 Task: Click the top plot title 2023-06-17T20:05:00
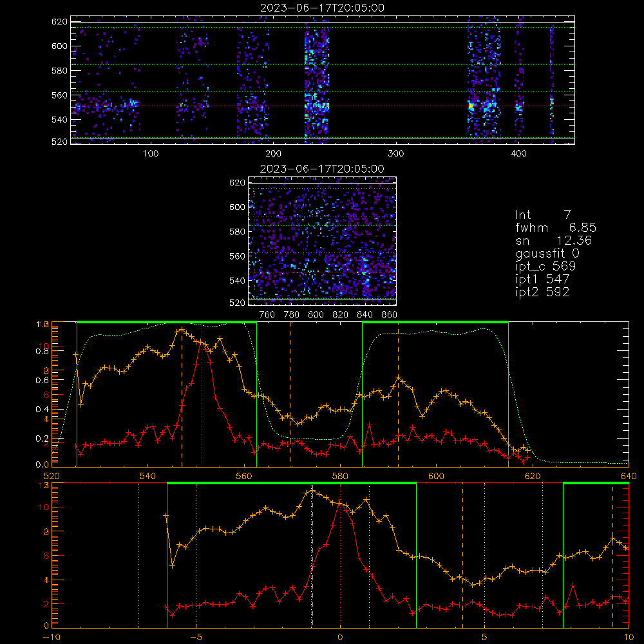(323, 8)
